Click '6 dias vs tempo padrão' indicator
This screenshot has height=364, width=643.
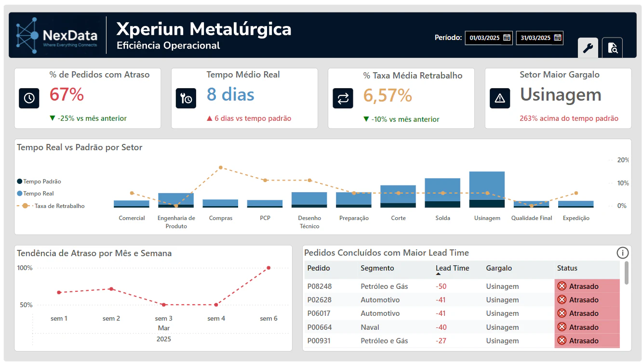coord(249,118)
